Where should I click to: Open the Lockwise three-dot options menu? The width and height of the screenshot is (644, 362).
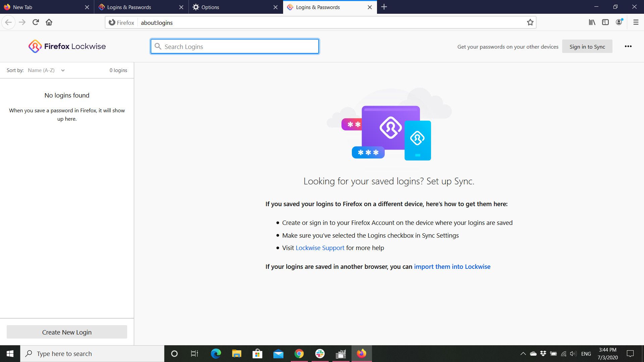628,46
